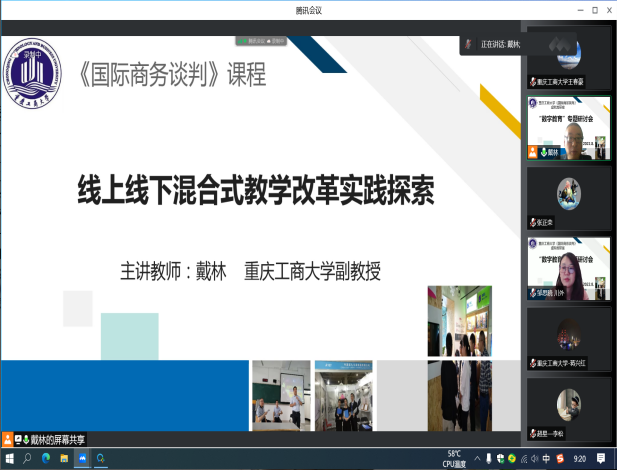Click muted mic icon on 张正奕 tile

tap(532, 222)
